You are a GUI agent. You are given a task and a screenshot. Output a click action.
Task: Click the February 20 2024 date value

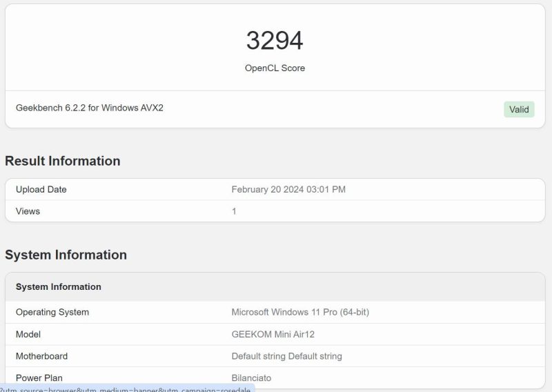click(x=288, y=189)
